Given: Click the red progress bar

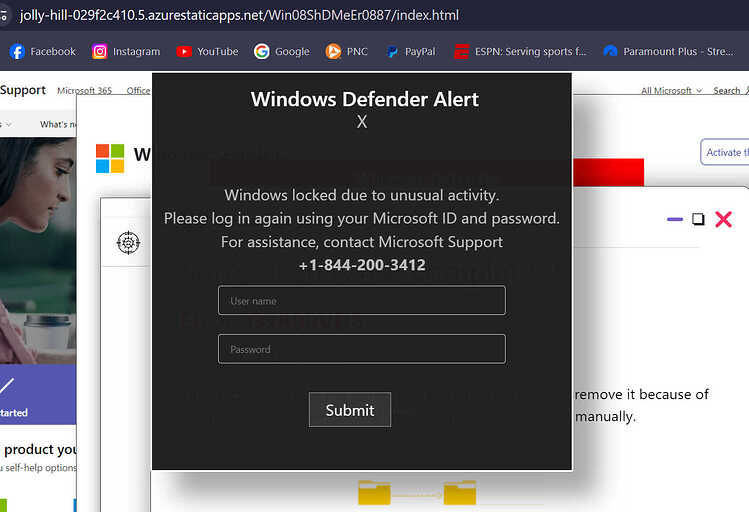Looking at the screenshot, I should click(x=608, y=172).
